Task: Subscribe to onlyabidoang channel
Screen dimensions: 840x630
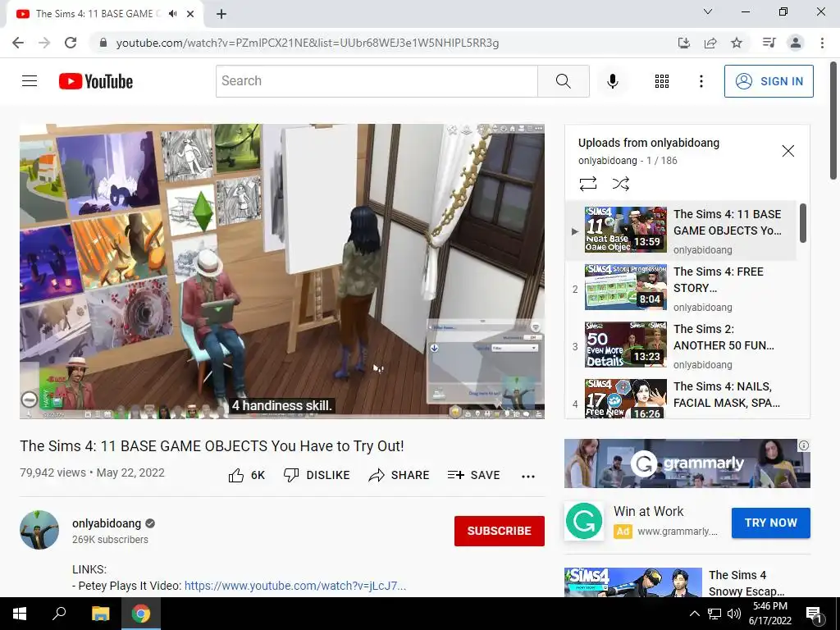Action: coord(500,531)
